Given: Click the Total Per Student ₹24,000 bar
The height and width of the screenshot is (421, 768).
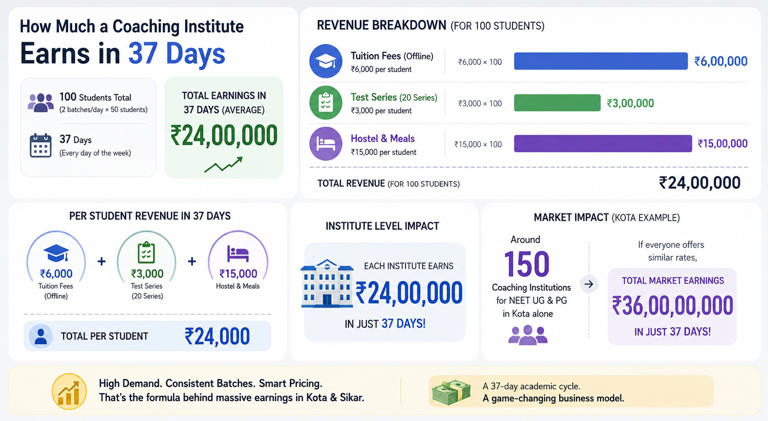Looking at the screenshot, I should [x=147, y=336].
